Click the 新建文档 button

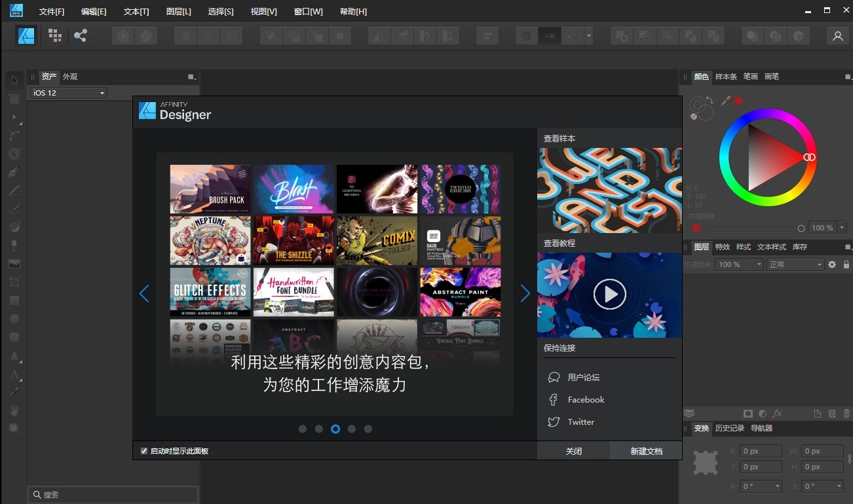coord(646,451)
